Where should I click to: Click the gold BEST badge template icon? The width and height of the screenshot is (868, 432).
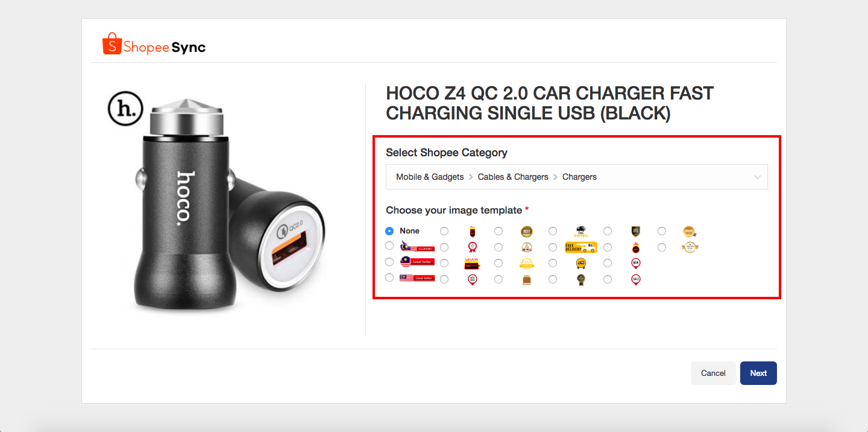click(x=526, y=231)
